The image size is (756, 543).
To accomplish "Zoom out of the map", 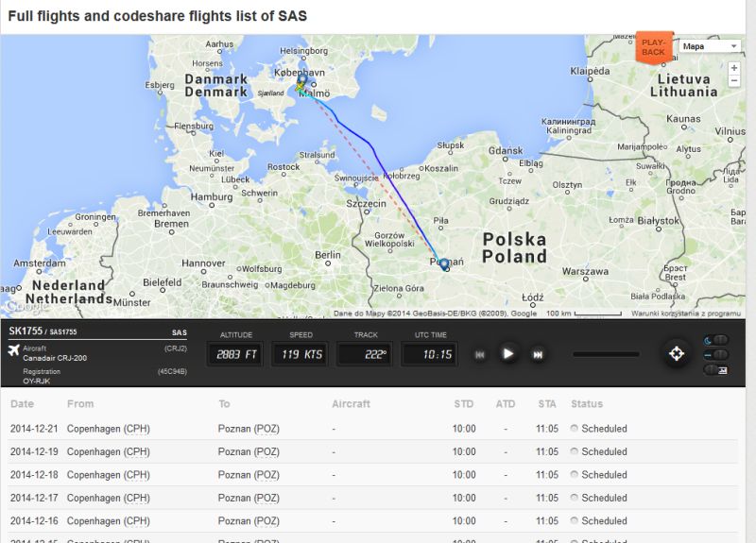I will coord(734,81).
